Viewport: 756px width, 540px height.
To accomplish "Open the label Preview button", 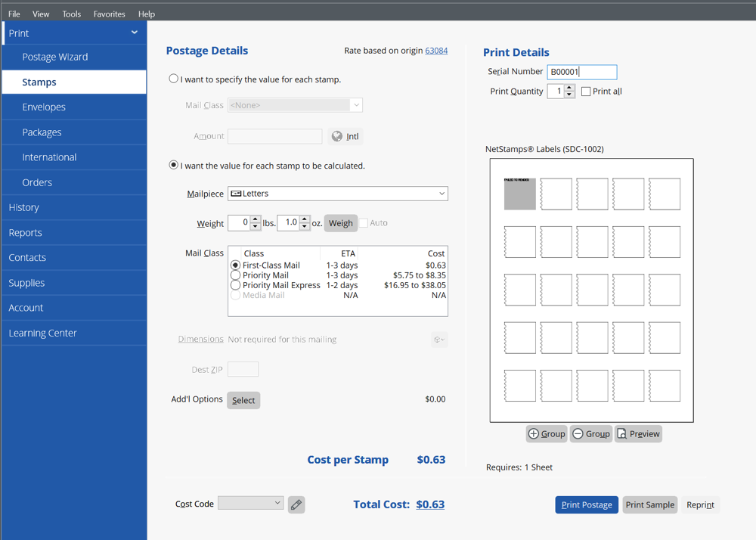I will (638, 433).
